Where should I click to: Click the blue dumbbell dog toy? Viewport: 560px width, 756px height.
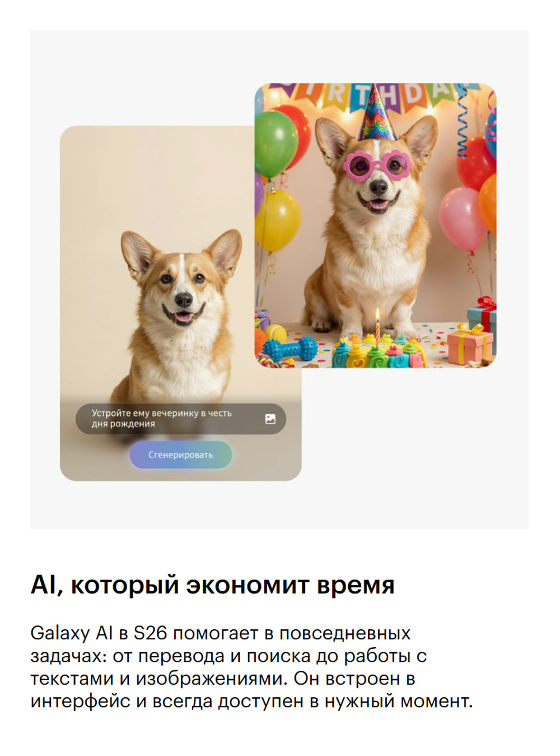291,350
